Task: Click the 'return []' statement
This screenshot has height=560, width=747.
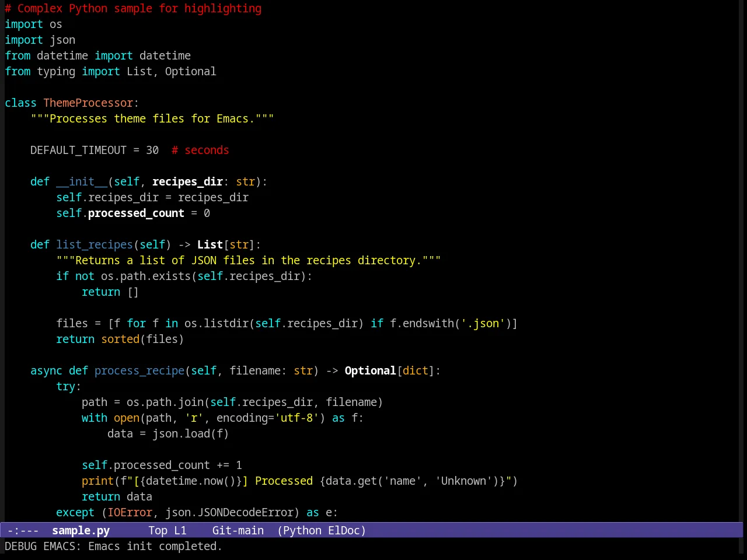Action: (110, 292)
